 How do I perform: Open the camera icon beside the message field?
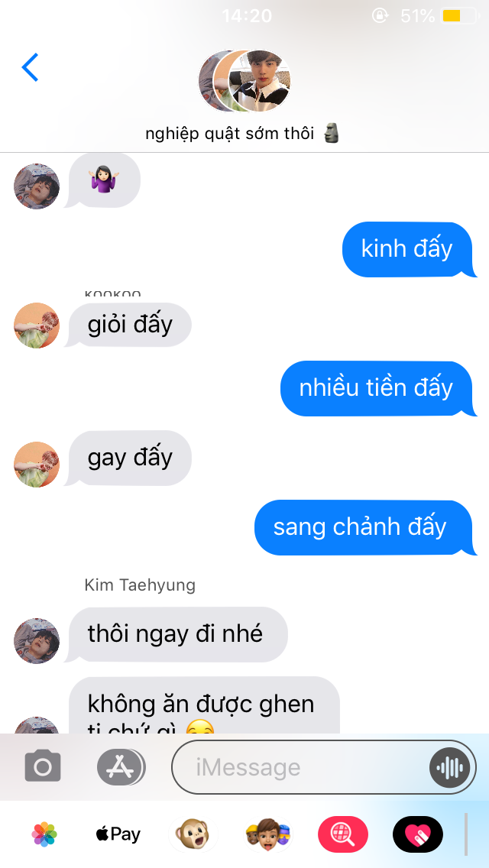[43, 766]
